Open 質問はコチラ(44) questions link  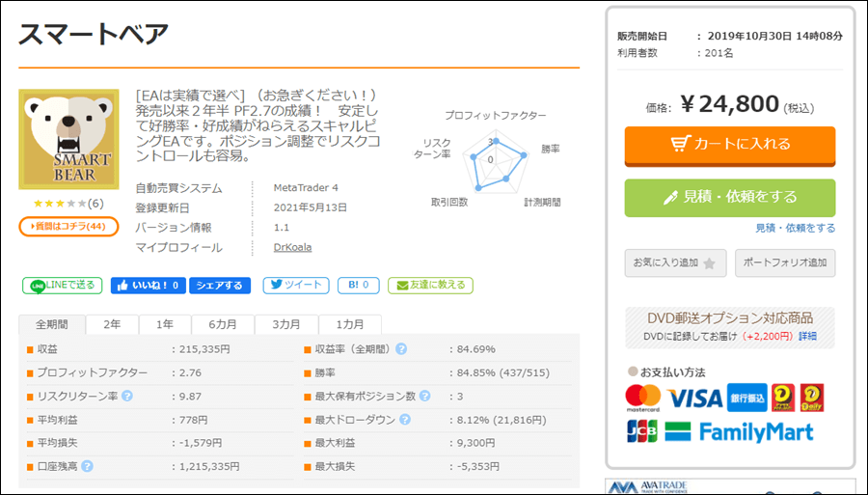click(68, 226)
